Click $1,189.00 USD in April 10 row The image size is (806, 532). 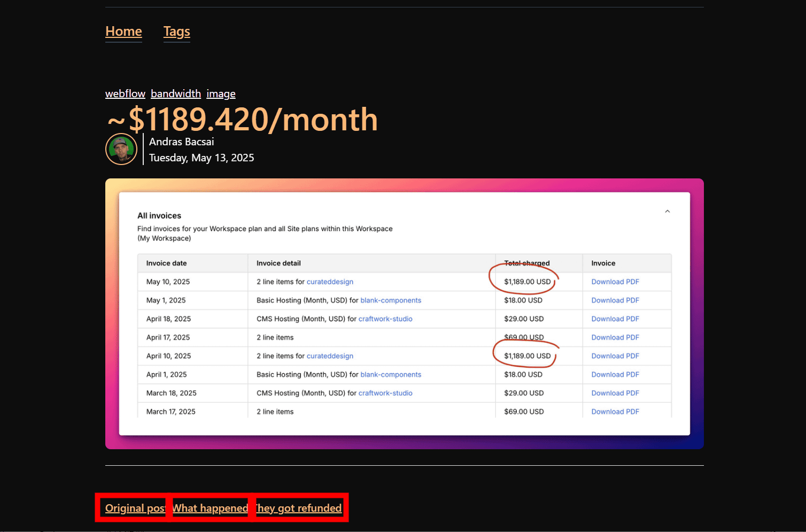[x=528, y=356]
